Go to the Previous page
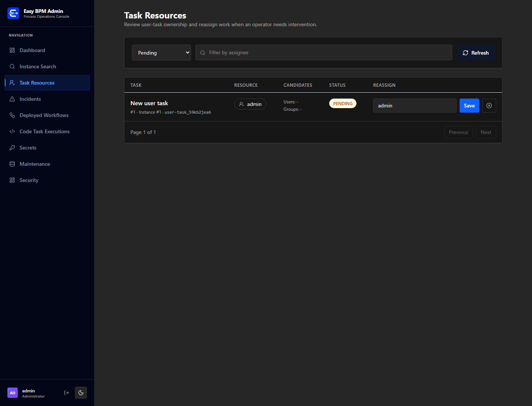Screen dimensions: 532x406 pos(458,132)
